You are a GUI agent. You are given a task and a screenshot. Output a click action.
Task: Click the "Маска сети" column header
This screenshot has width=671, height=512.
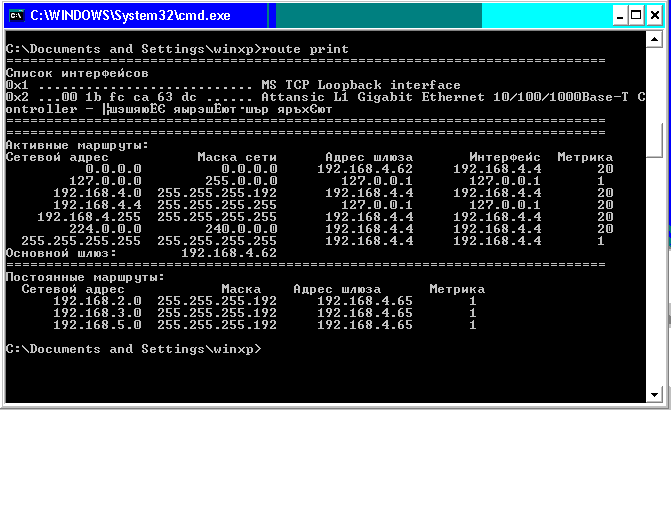pos(237,157)
